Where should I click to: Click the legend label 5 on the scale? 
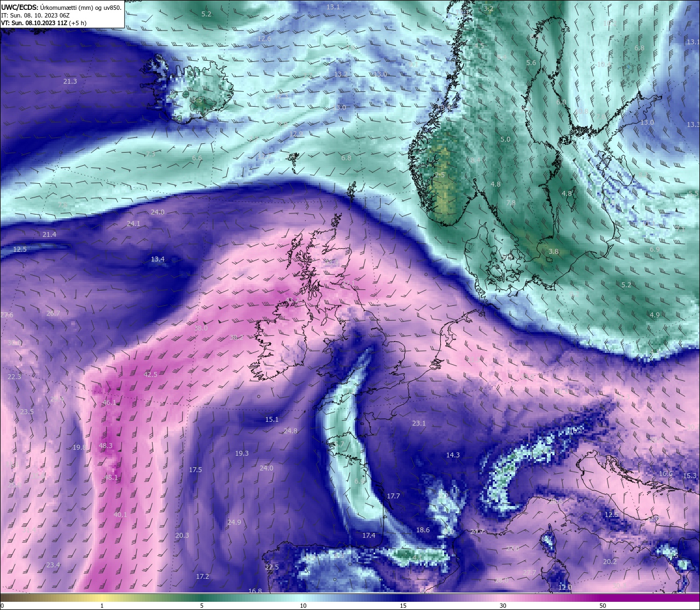click(x=202, y=606)
